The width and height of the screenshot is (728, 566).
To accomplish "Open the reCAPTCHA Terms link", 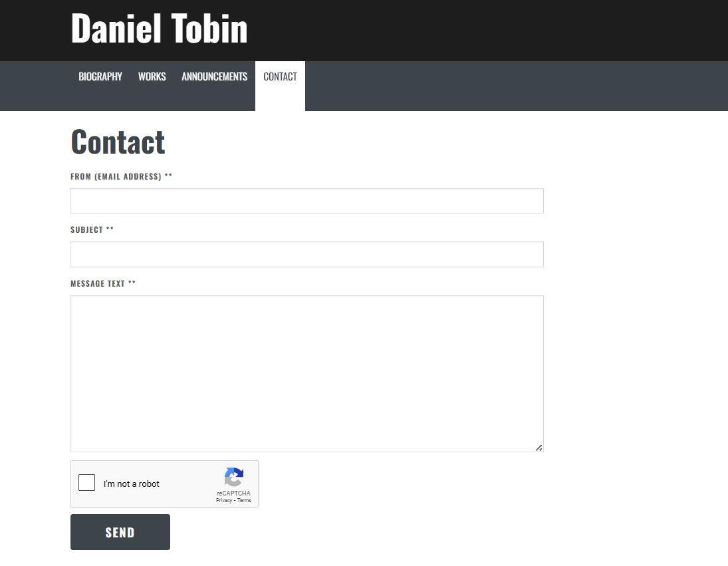I will 243,500.
